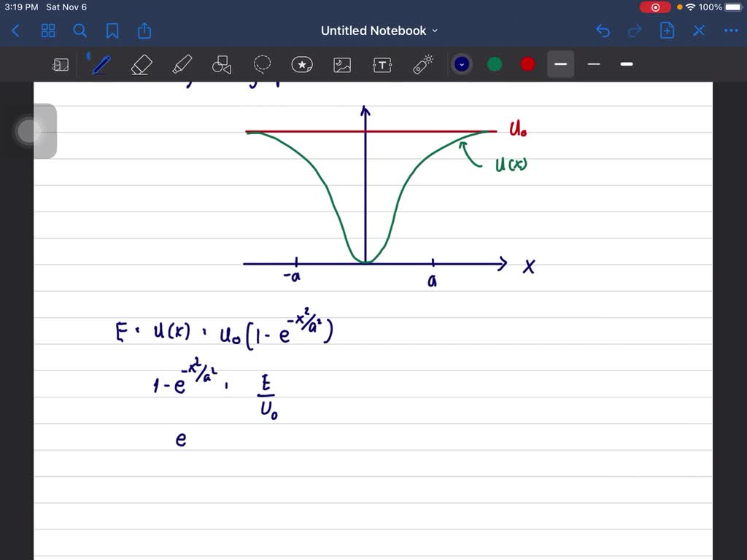Open the Stickers tool
The height and width of the screenshot is (560, 747).
point(302,64)
